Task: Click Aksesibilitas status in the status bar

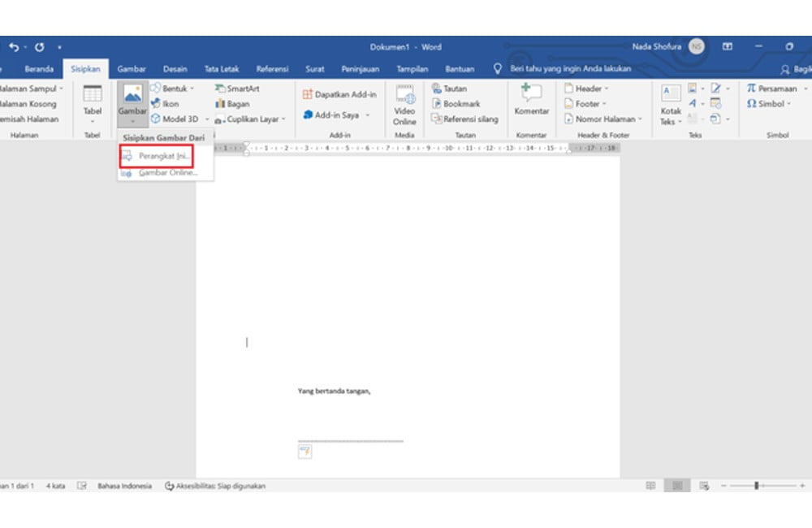Action: coord(215,485)
